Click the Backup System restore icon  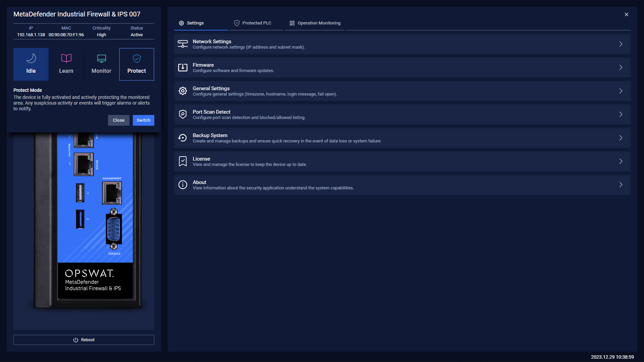[183, 138]
